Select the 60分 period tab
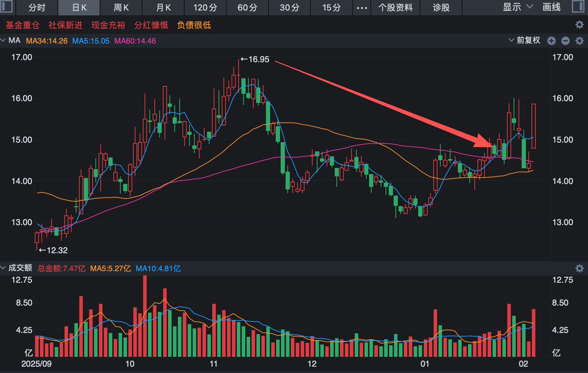 247,7
